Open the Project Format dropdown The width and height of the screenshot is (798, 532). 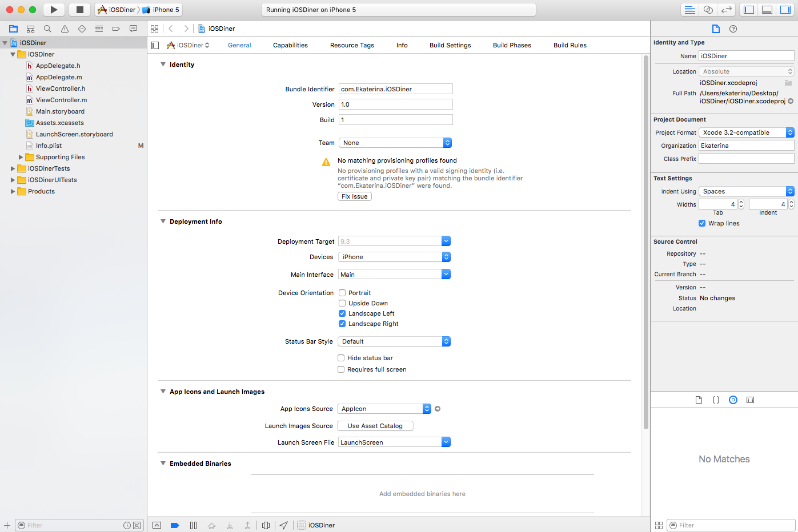click(x=747, y=132)
